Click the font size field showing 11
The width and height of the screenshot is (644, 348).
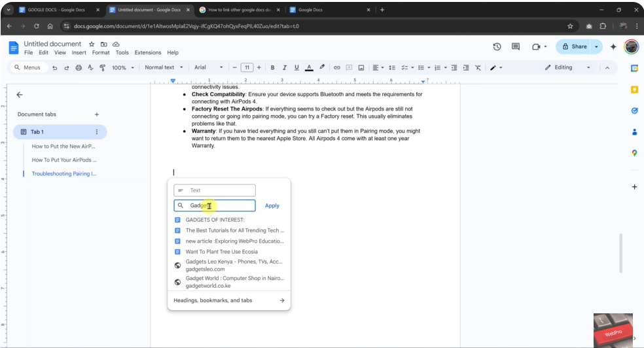click(x=247, y=68)
